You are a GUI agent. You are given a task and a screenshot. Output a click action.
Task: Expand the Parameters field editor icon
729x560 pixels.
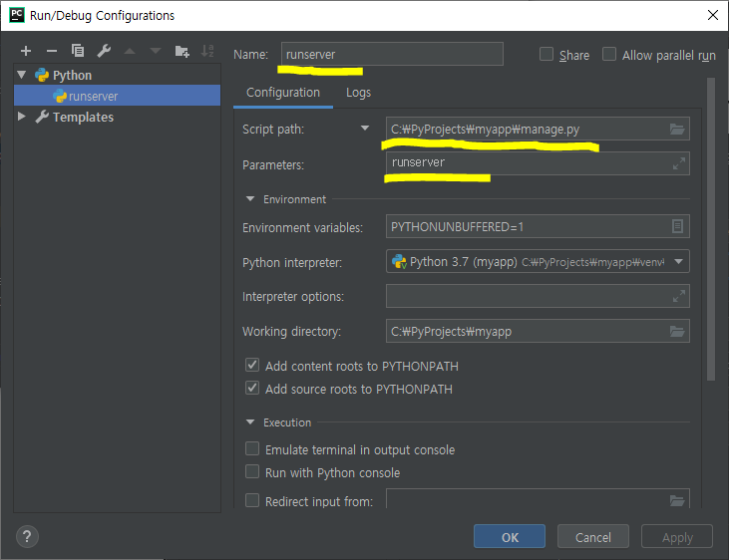coord(679,163)
